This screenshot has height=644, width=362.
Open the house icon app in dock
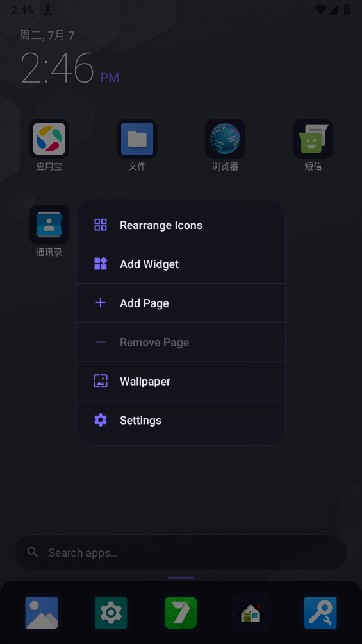coord(251,613)
